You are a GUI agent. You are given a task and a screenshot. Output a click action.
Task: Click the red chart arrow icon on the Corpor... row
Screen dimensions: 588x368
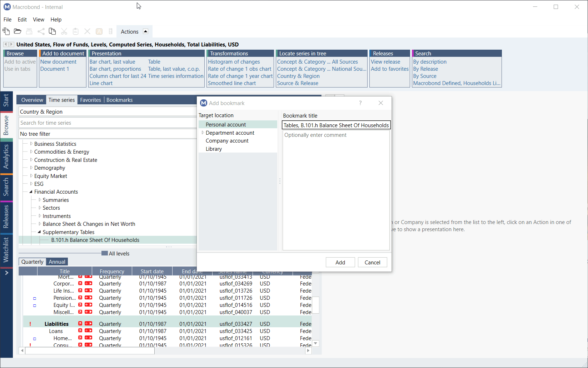[80, 283]
